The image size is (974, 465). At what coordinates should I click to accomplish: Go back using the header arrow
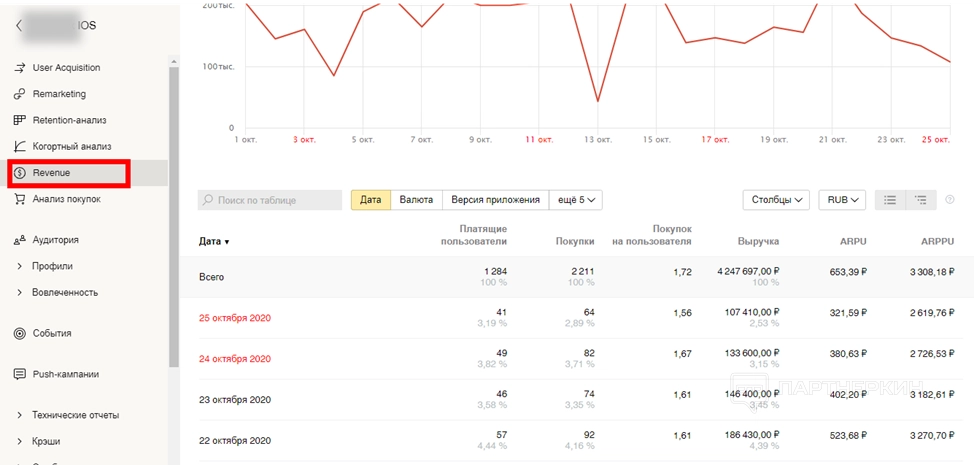tap(19, 25)
